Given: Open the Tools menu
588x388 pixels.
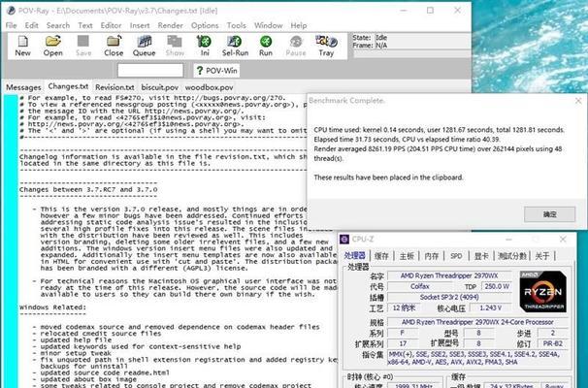Looking at the screenshot, I should coord(236,25).
